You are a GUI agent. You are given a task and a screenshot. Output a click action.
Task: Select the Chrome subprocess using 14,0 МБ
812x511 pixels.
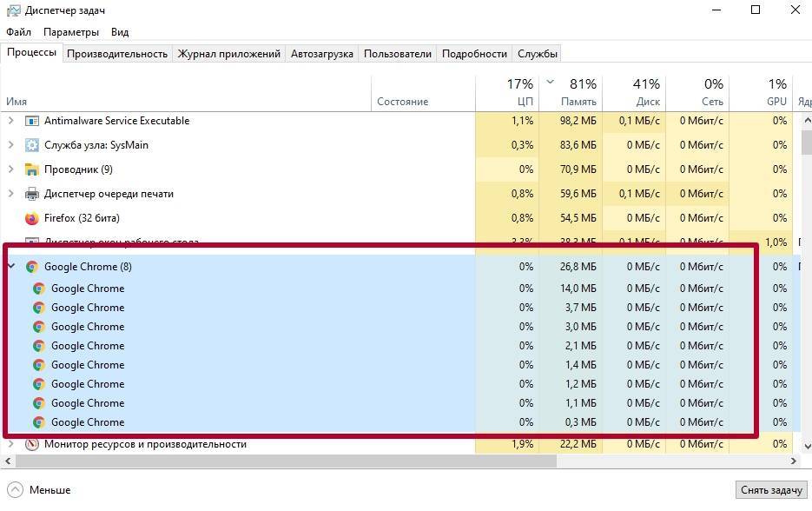[x=87, y=289]
